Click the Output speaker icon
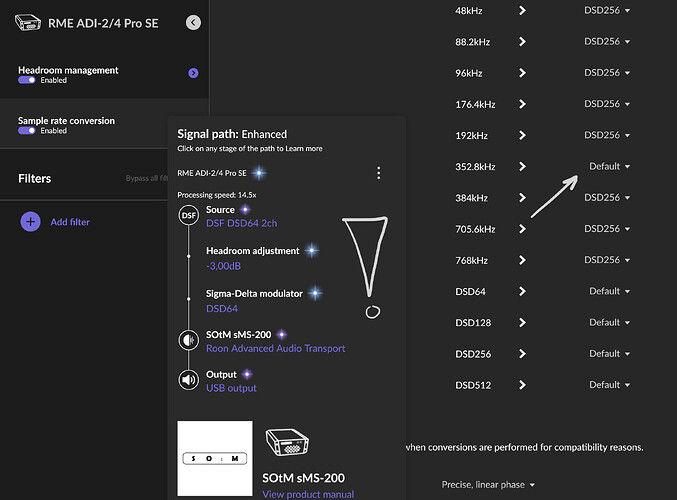677x500 pixels. coord(188,380)
